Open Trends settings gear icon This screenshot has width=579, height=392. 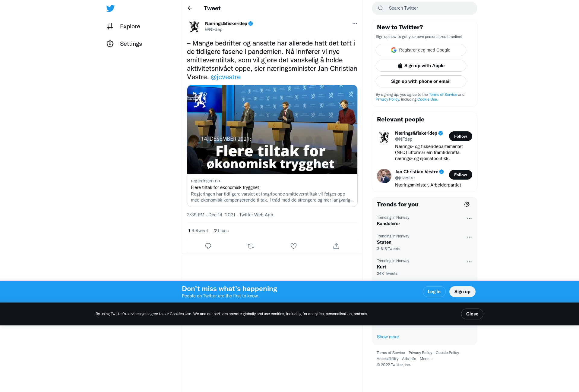[x=467, y=204]
